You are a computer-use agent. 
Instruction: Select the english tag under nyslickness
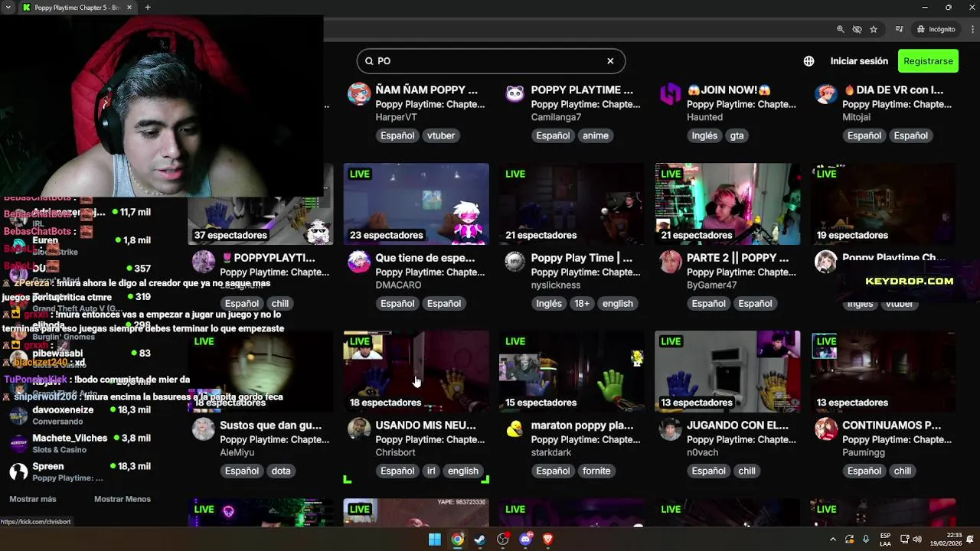617,303
